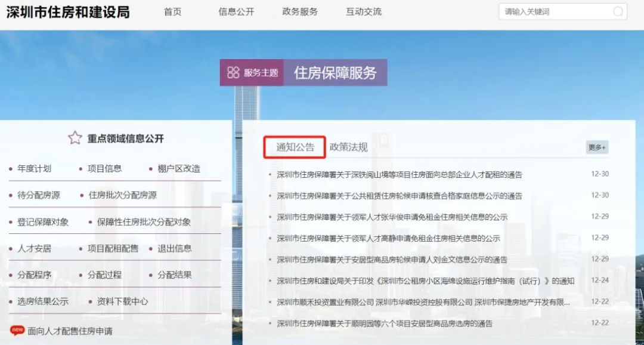Open 互动交流 navigation menu
Viewport: 644px width, 345px height.
click(x=364, y=11)
